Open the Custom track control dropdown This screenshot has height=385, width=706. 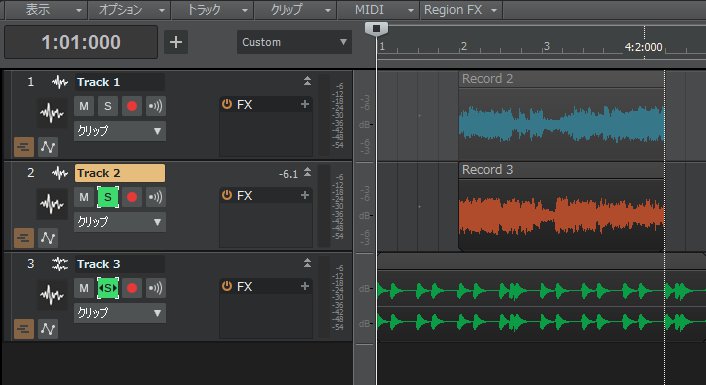point(294,42)
